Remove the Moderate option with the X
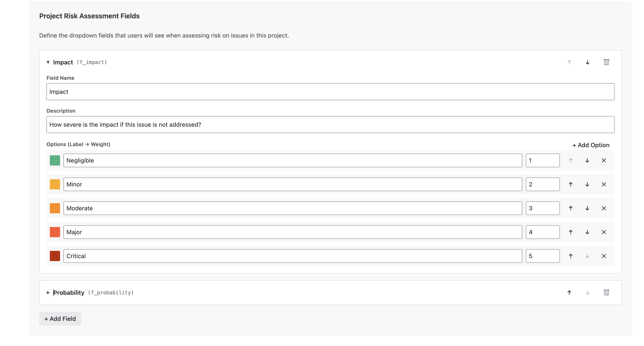The width and height of the screenshot is (644, 346). 604,208
